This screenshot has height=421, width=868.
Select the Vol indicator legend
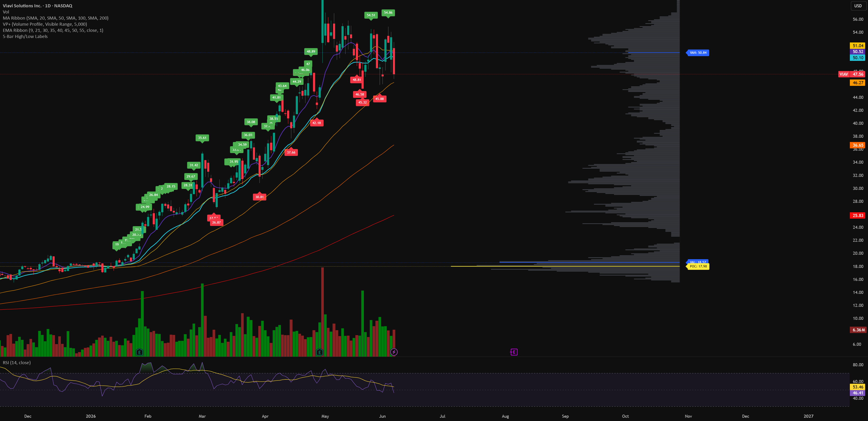pyautogui.click(x=6, y=12)
